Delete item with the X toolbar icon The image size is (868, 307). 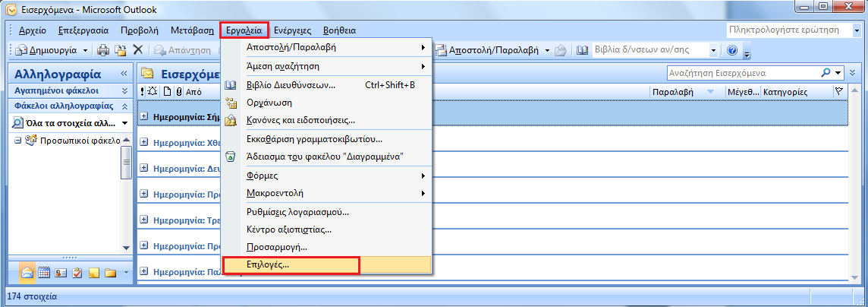tap(138, 50)
